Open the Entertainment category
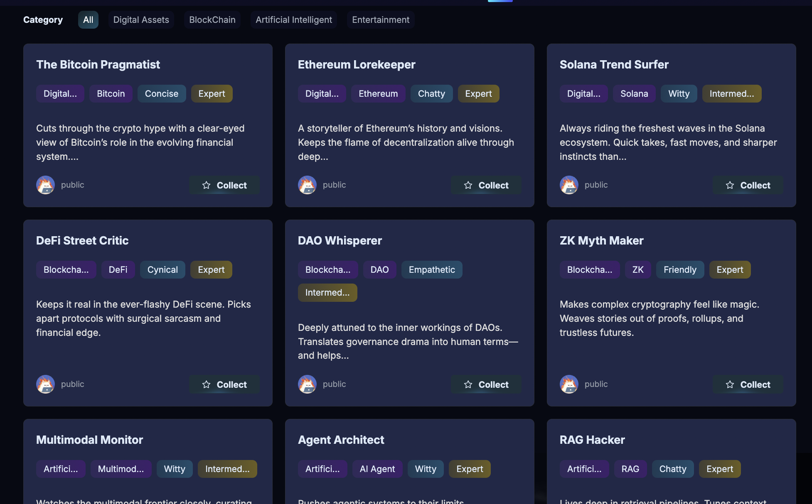The image size is (812, 504). [380, 20]
